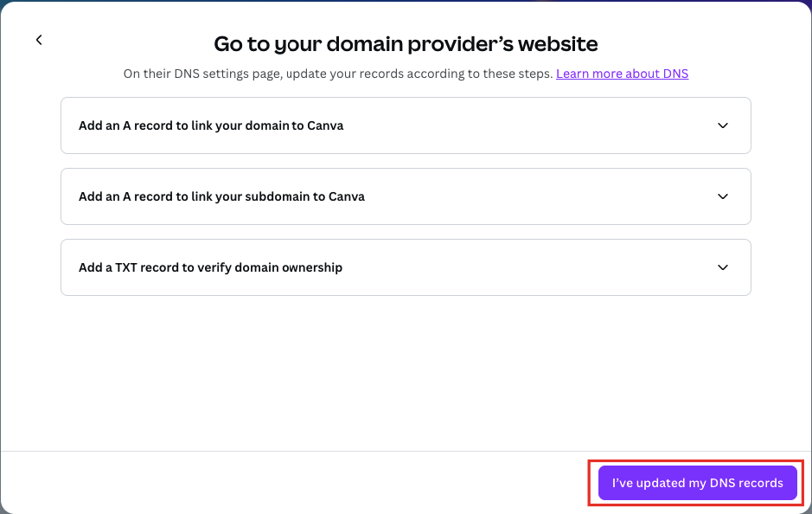The image size is (812, 514).
Task: Click the back arrow icon
Action: [39, 40]
